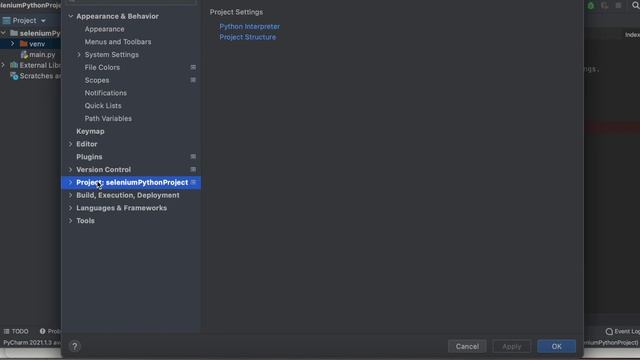Click the Project tool window icon

click(7, 20)
